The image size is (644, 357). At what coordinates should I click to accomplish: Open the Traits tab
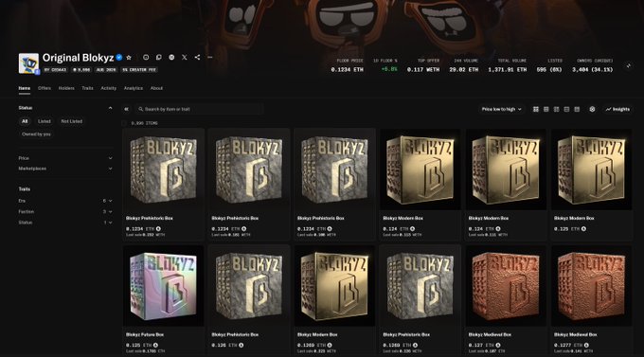[x=87, y=88]
